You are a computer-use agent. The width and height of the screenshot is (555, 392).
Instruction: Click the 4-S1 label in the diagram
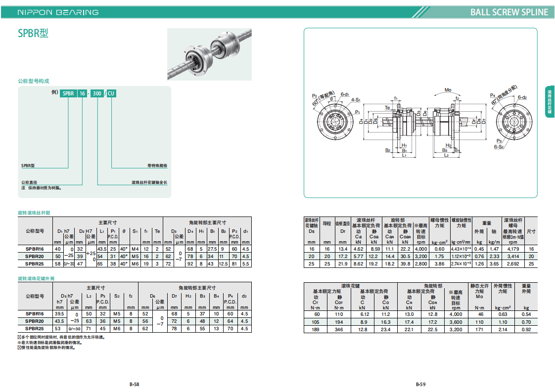(355, 100)
